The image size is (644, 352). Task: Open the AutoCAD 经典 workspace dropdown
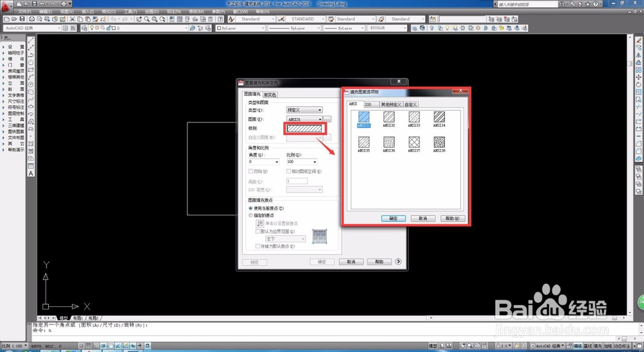tap(32, 28)
